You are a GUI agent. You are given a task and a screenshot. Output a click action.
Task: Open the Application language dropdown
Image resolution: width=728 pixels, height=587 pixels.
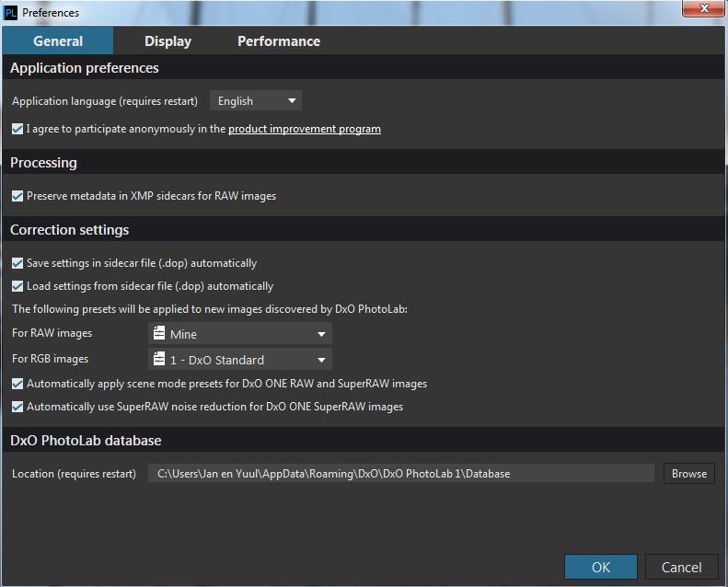[256, 100]
